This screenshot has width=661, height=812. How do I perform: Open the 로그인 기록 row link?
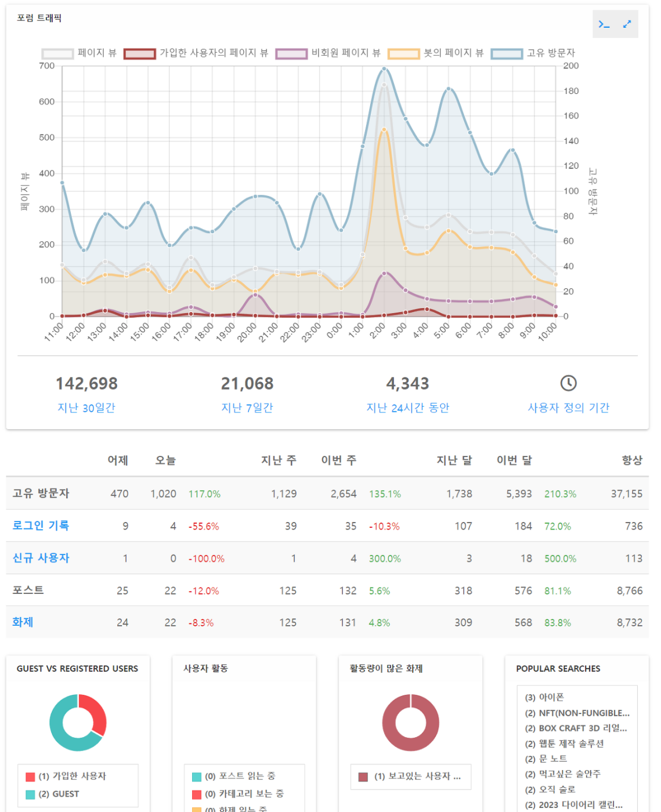pyautogui.click(x=41, y=525)
